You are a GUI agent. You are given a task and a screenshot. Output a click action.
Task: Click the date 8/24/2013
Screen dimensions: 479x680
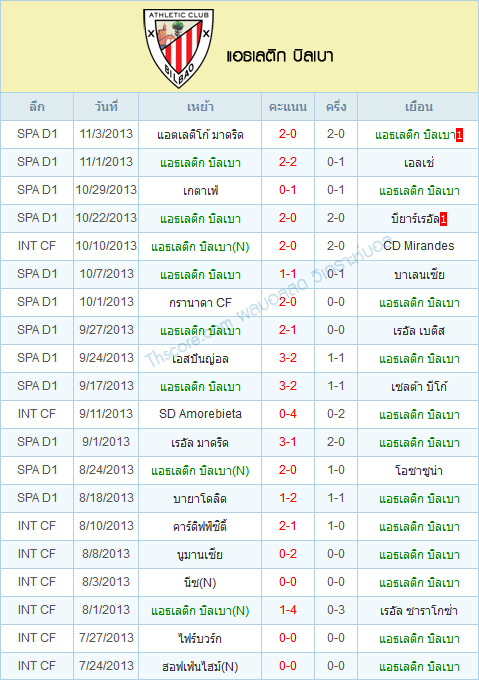(106, 470)
